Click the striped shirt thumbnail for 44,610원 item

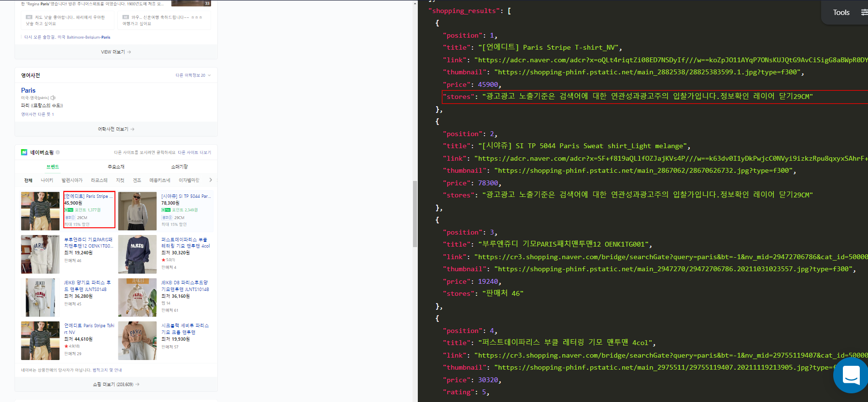click(40, 341)
